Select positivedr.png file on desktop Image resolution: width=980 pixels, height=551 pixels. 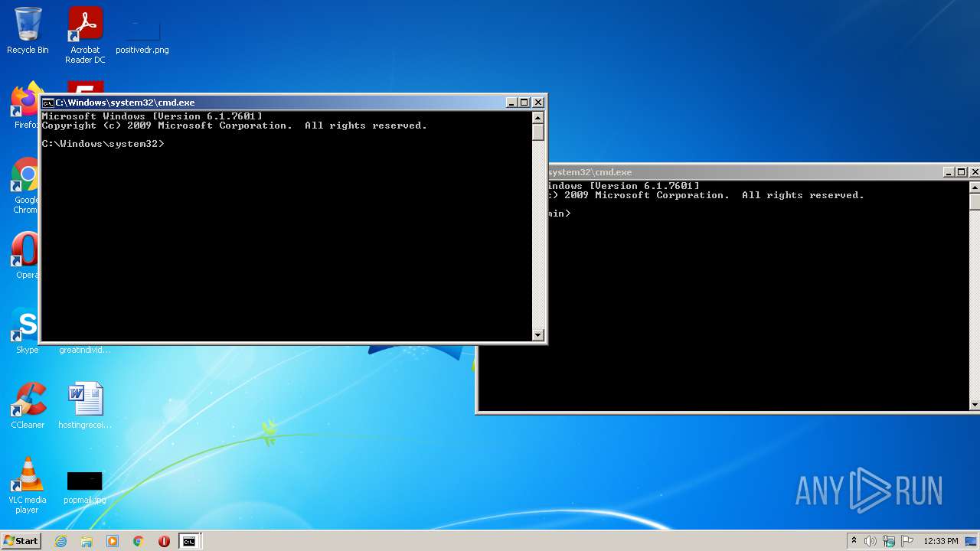[142, 35]
